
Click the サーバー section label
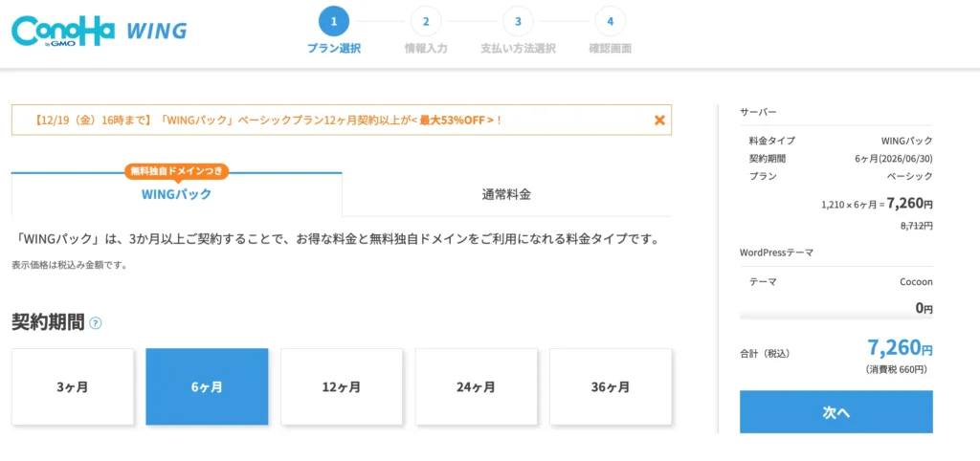point(758,112)
